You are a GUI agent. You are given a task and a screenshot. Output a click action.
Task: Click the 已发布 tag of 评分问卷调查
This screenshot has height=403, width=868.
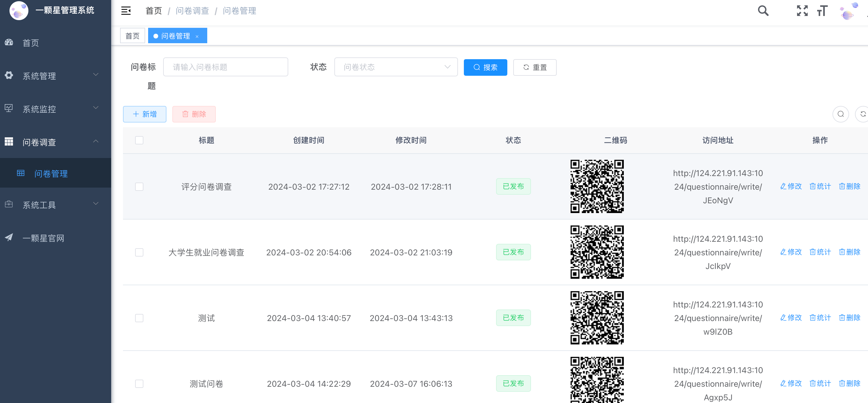click(513, 186)
